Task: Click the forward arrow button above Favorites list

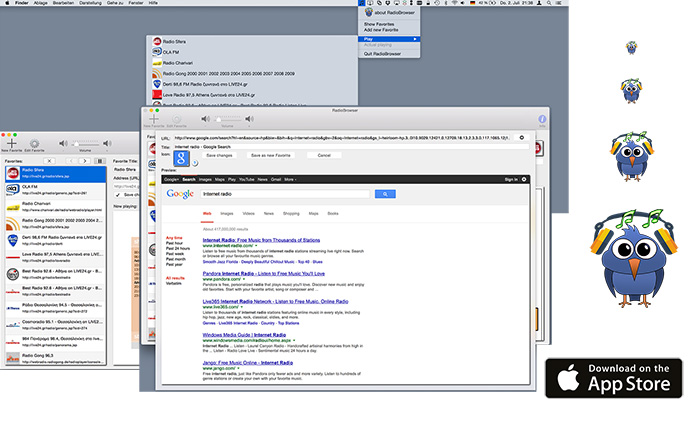Action: click(84, 161)
